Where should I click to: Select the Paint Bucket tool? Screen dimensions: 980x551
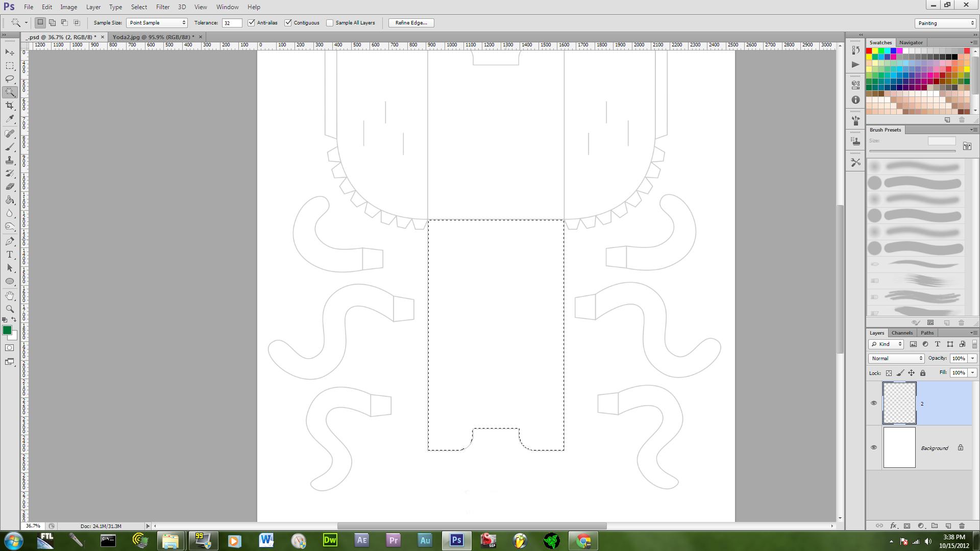pos(10,200)
